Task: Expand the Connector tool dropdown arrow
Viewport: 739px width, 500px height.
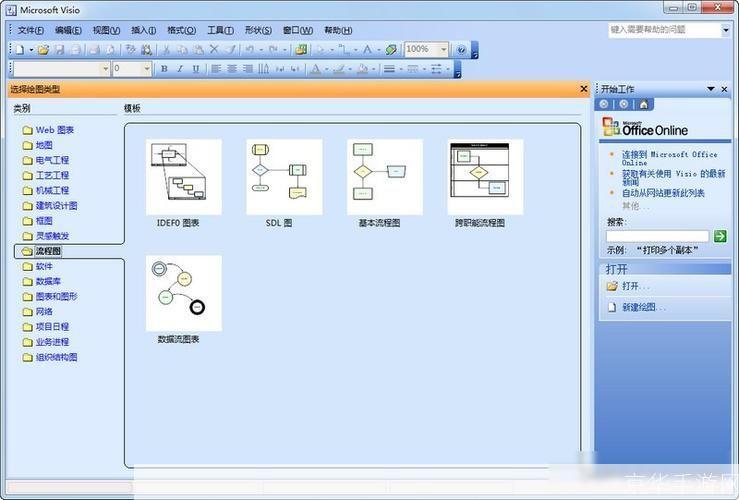Action: pyautogui.click(x=355, y=49)
